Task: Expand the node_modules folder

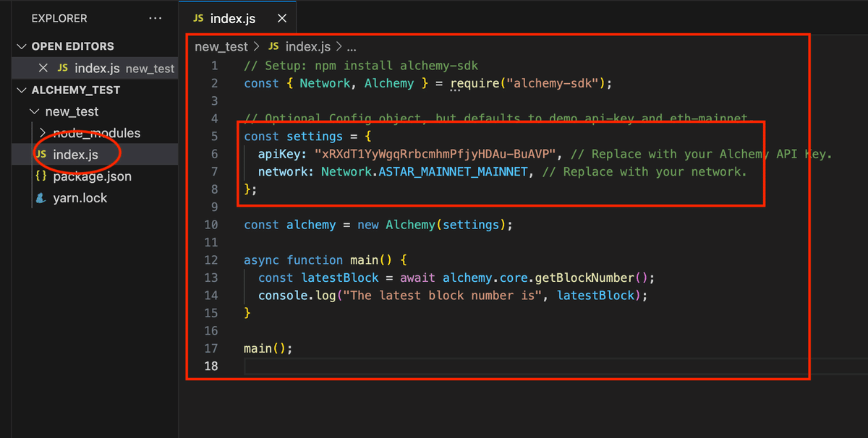Action: point(42,133)
